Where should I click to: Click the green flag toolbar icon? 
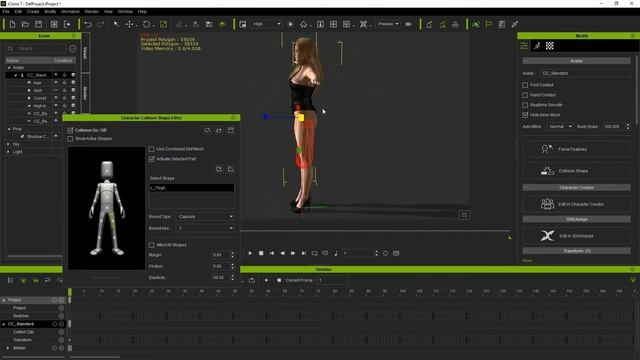pyautogui.click(x=489, y=24)
